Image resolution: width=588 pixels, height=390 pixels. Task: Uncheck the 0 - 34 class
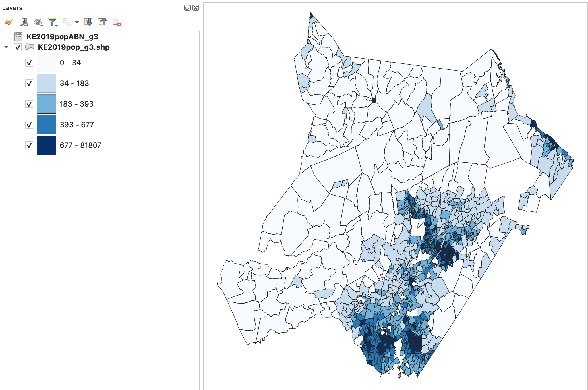pos(29,63)
